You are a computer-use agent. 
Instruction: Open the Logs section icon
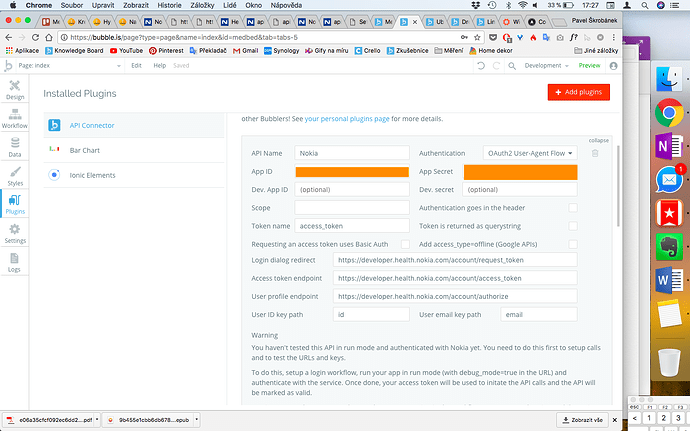click(15, 262)
